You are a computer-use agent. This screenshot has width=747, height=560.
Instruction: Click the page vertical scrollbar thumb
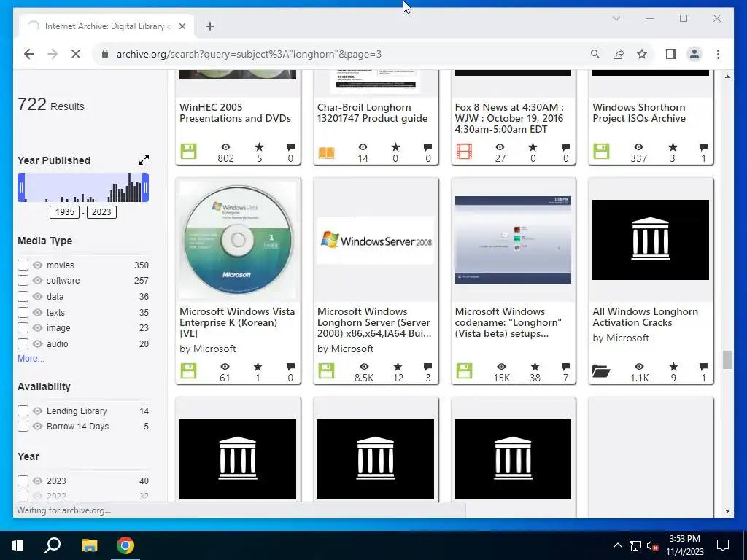tap(727, 359)
